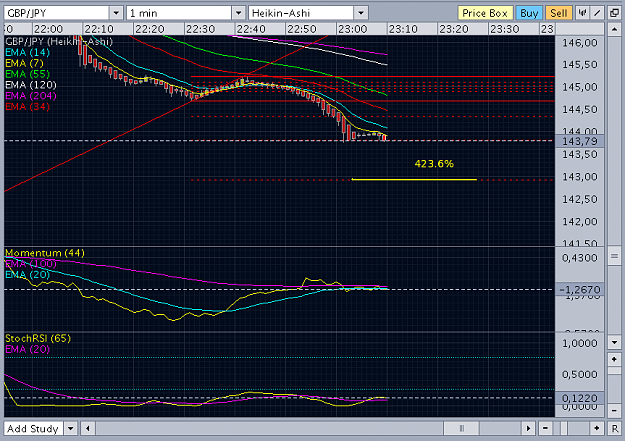
Task: Click the horizontal scroll left arrow
Action: pyautogui.click(x=88, y=429)
